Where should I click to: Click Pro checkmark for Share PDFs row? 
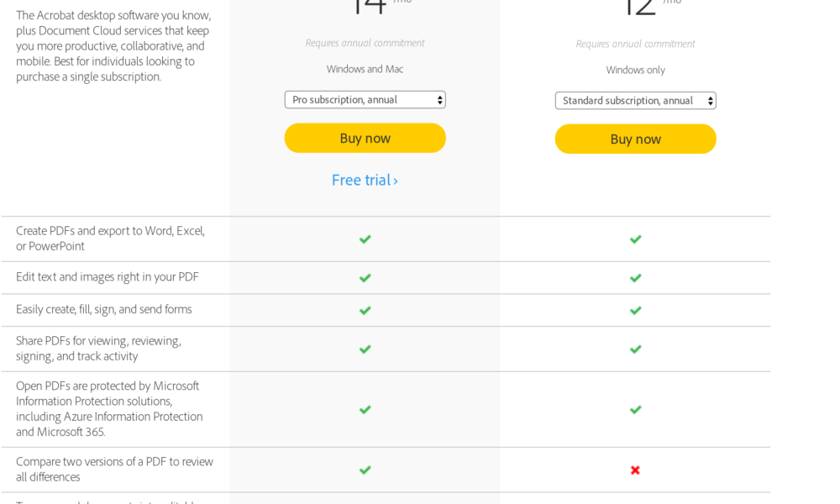click(x=365, y=349)
